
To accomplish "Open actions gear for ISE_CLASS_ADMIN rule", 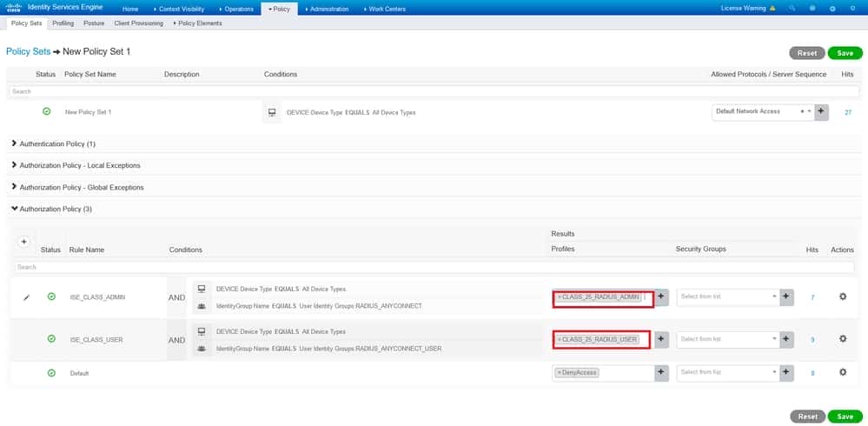I will coord(843,296).
